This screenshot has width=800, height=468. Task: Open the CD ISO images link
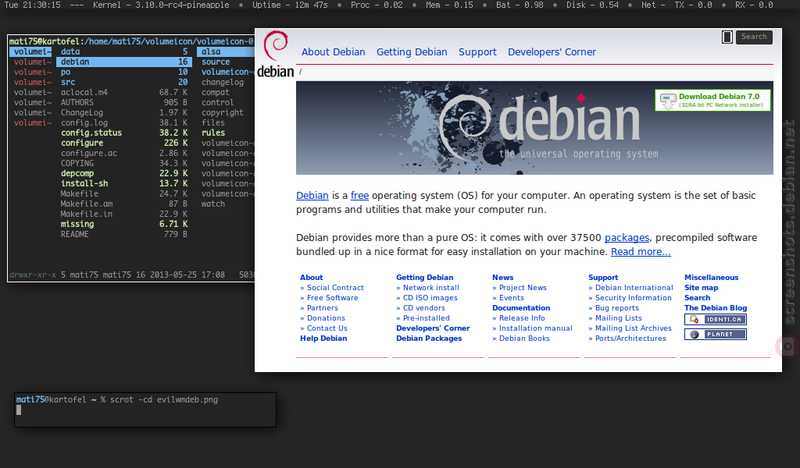pos(430,298)
